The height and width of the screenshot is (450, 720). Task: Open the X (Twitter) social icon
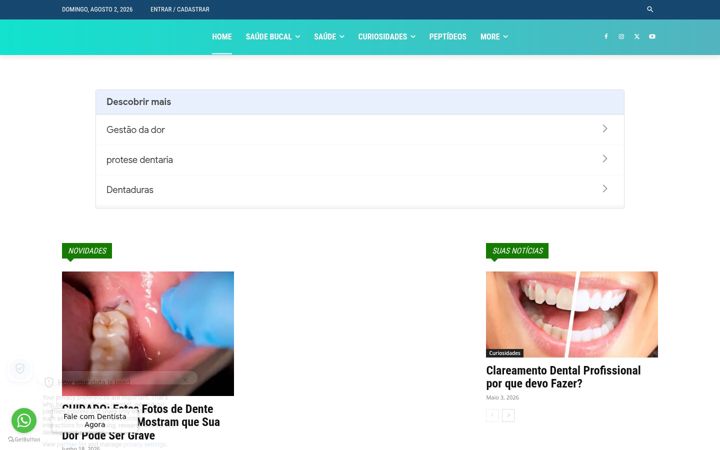[636, 36]
